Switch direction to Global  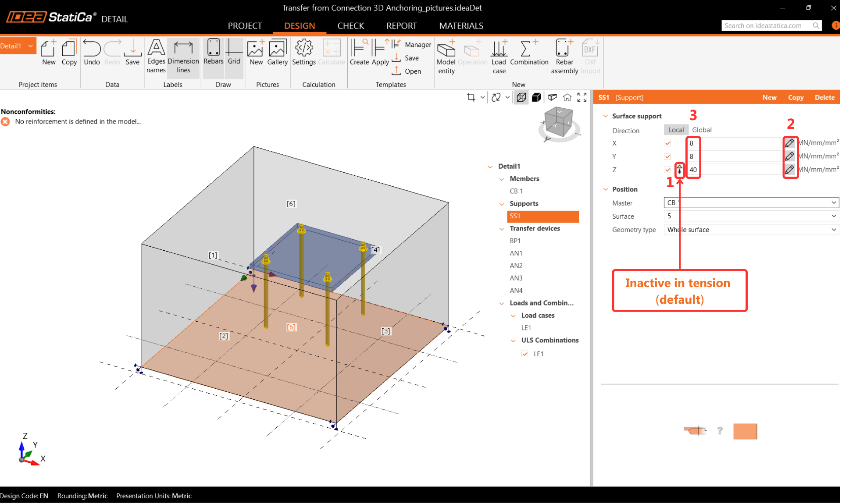coord(701,130)
